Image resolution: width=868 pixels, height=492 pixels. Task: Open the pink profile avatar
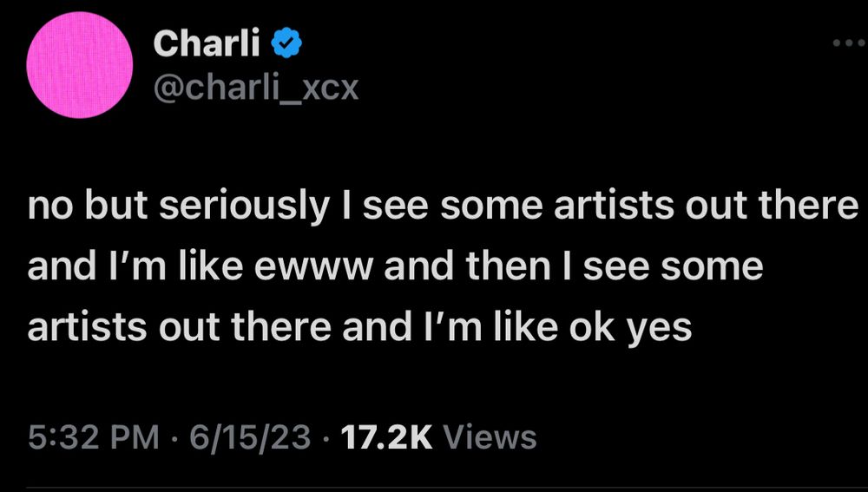click(x=80, y=66)
